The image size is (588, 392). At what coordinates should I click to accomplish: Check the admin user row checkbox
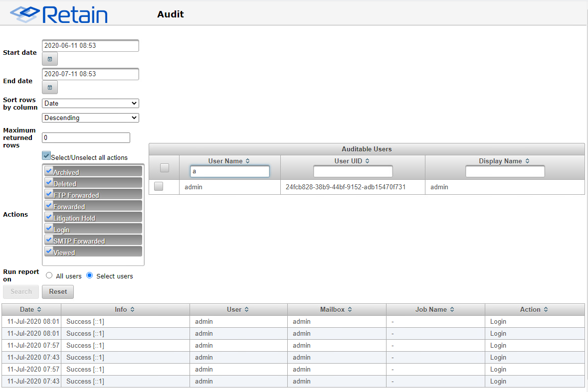click(159, 187)
